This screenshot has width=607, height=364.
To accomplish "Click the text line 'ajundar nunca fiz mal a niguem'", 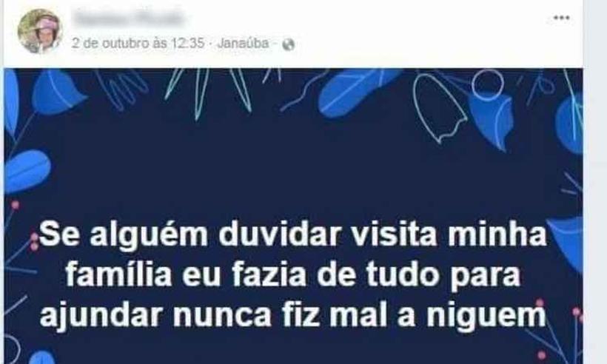I will (293, 315).
